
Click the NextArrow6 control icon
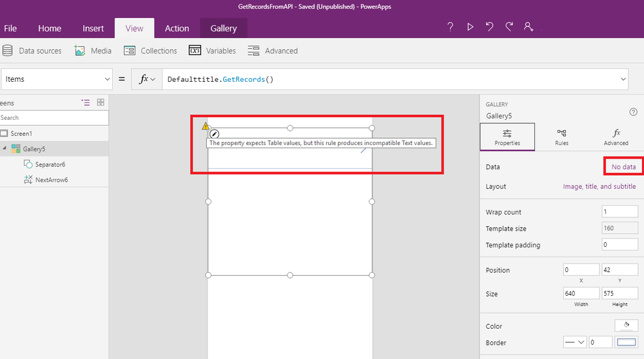coord(28,179)
